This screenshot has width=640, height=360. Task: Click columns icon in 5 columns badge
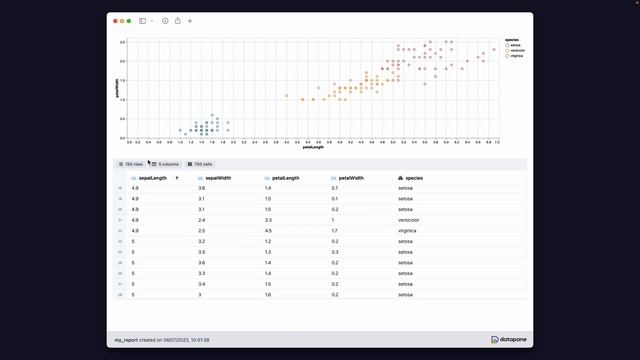click(154, 164)
